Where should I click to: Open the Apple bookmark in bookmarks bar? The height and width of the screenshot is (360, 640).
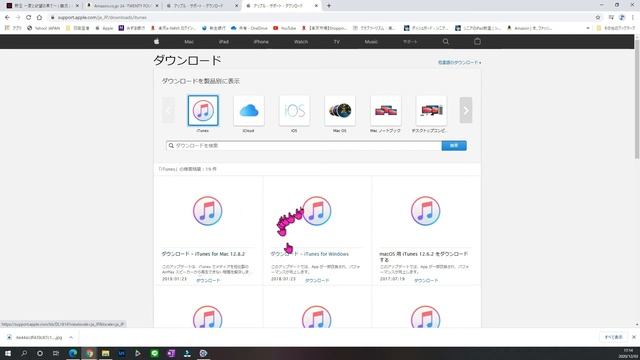tap(104, 28)
